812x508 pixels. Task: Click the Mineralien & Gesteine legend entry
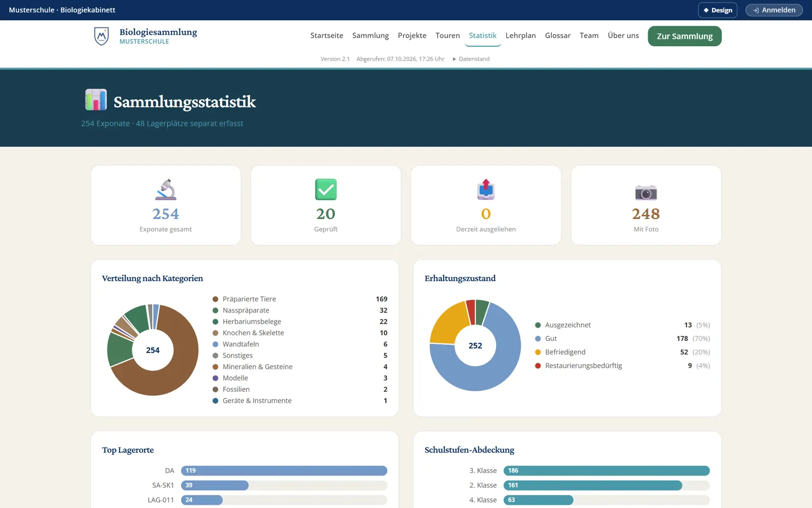pos(300,367)
